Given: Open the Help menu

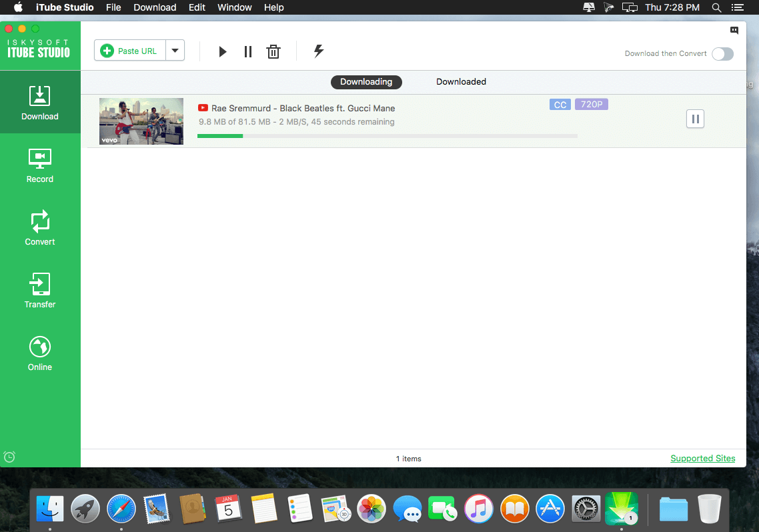Looking at the screenshot, I should tap(274, 7).
